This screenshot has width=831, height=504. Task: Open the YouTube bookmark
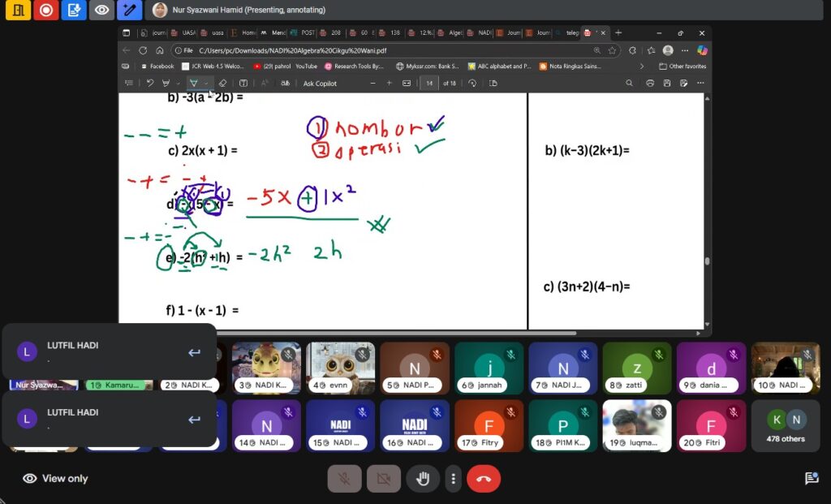click(305, 66)
